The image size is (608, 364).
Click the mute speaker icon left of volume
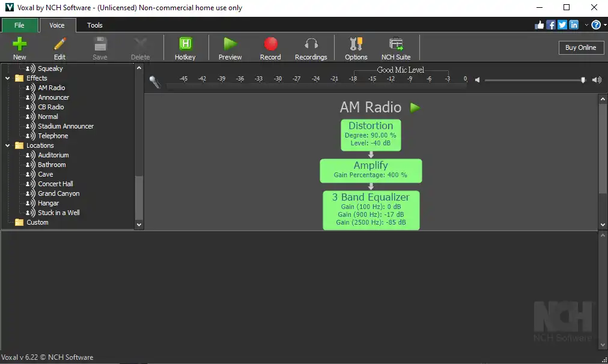click(x=477, y=80)
